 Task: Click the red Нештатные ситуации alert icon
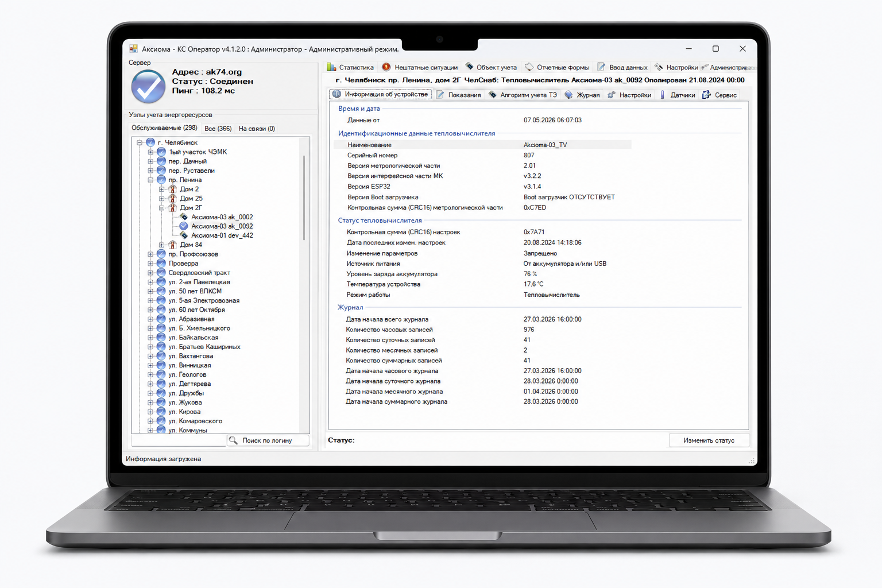[x=386, y=67]
